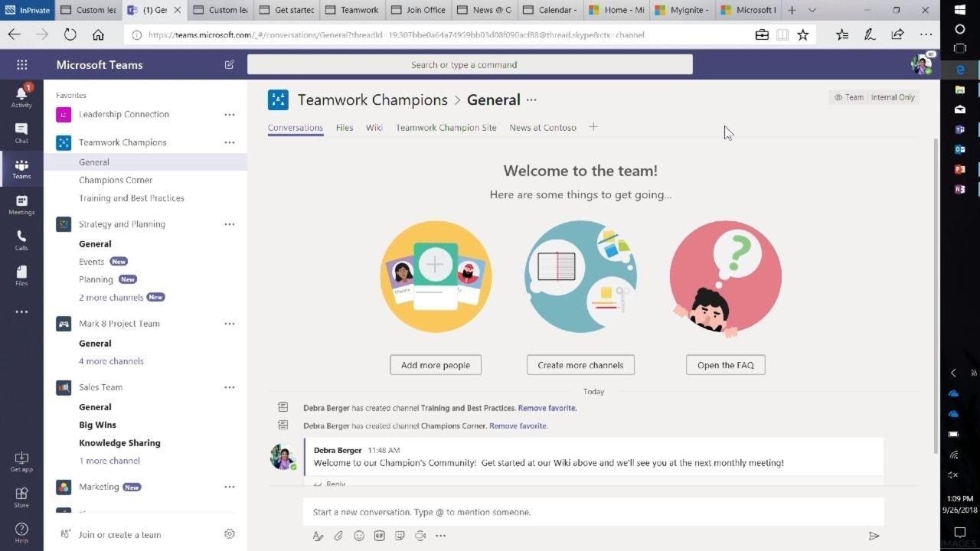This screenshot has width=980, height=551.
Task: Go to the browser home page icon
Action: pyautogui.click(x=98, y=34)
